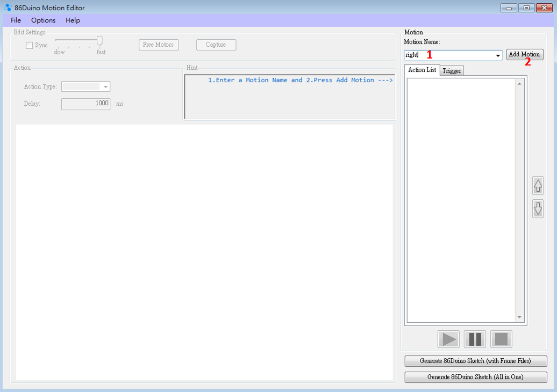Minimize the Motion Editor window
This screenshot has height=392, width=557.
pyautogui.click(x=509, y=8)
